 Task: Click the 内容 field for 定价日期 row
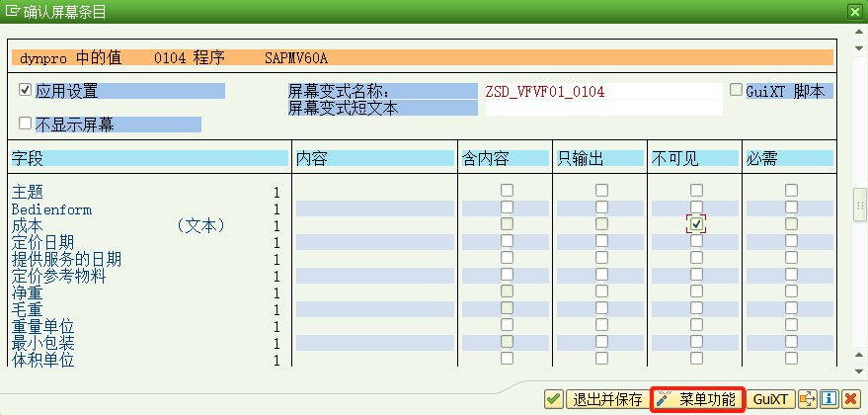375,242
